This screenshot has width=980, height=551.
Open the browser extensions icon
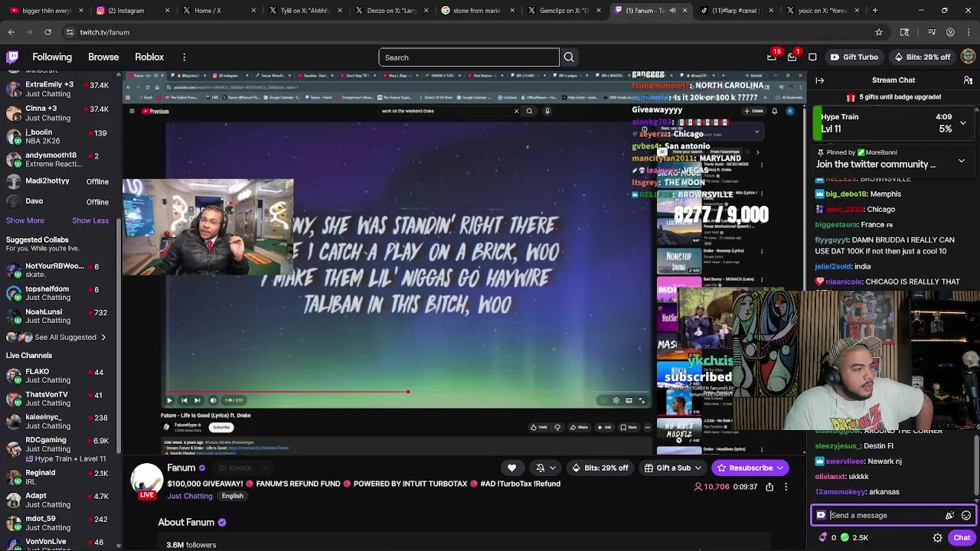click(x=904, y=32)
